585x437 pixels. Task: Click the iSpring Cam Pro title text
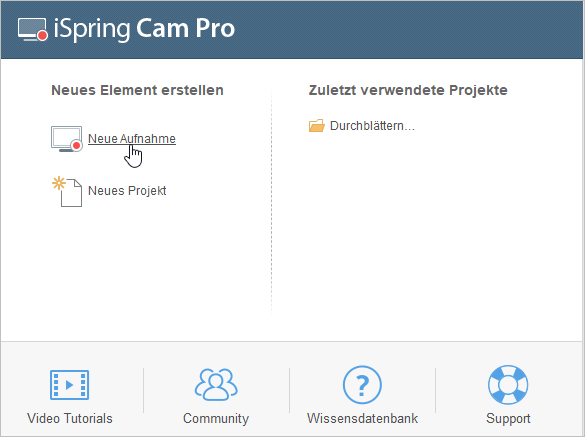coord(144,29)
